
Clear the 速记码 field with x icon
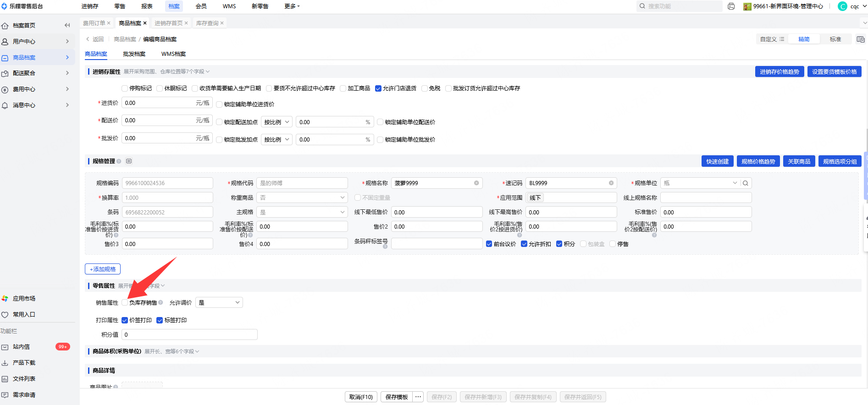pyautogui.click(x=611, y=183)
